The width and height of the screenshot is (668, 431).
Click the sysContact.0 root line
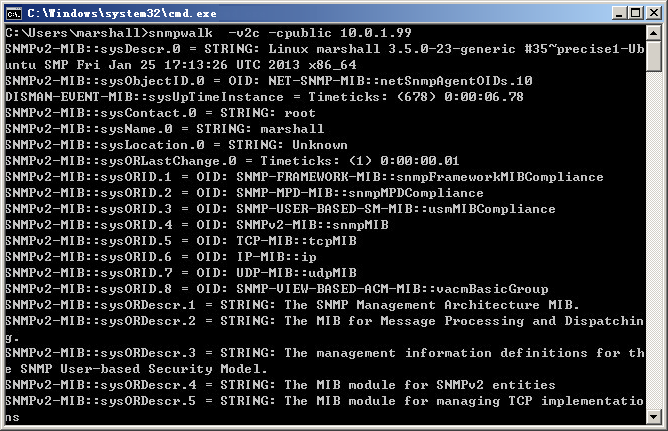160,113
